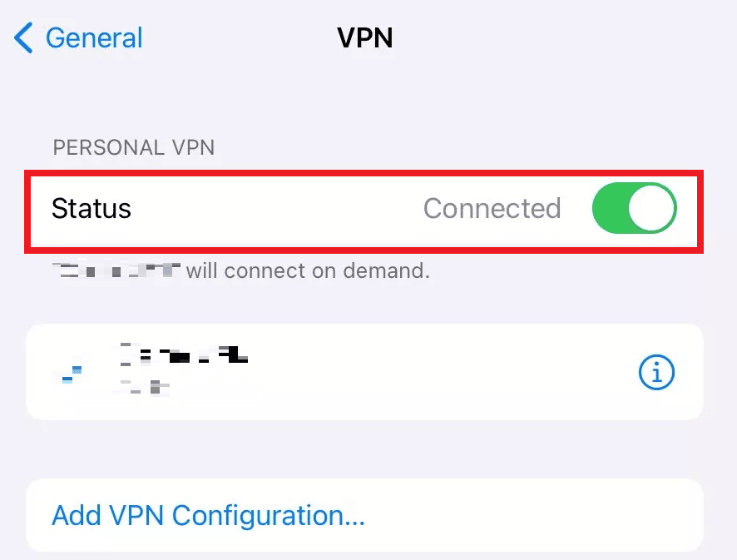This screenshot has height=560, width=737.
Task: Tap the white knob of the VPN switch
Action: click(651, 208)
